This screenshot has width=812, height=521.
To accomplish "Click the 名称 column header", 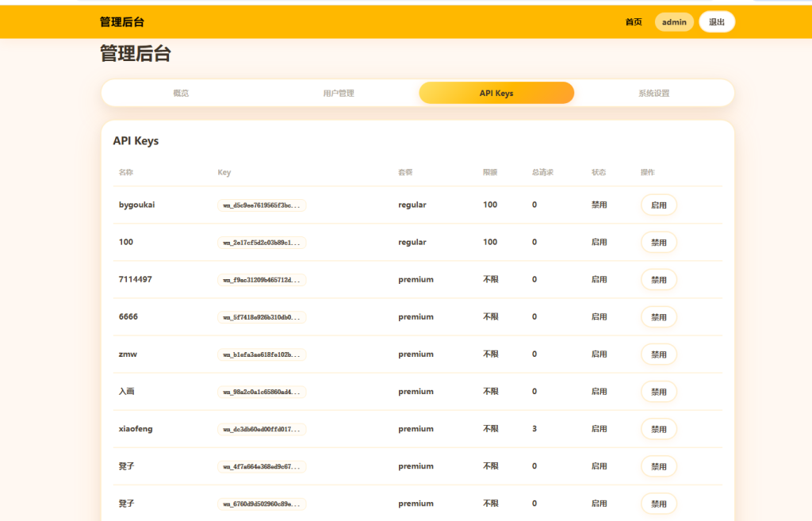I will (x=126, y=172).
